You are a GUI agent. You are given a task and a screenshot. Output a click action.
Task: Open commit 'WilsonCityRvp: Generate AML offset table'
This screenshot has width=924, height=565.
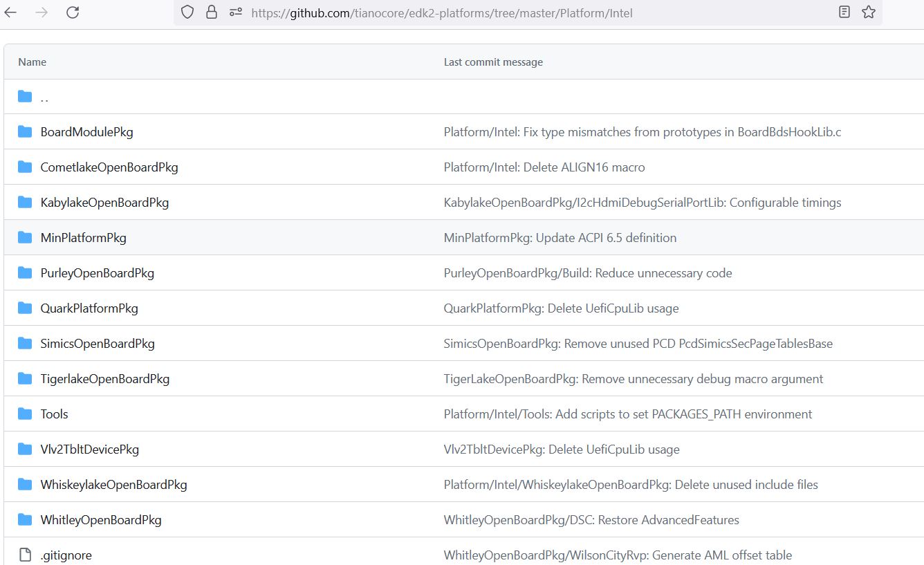click(618, 555)
